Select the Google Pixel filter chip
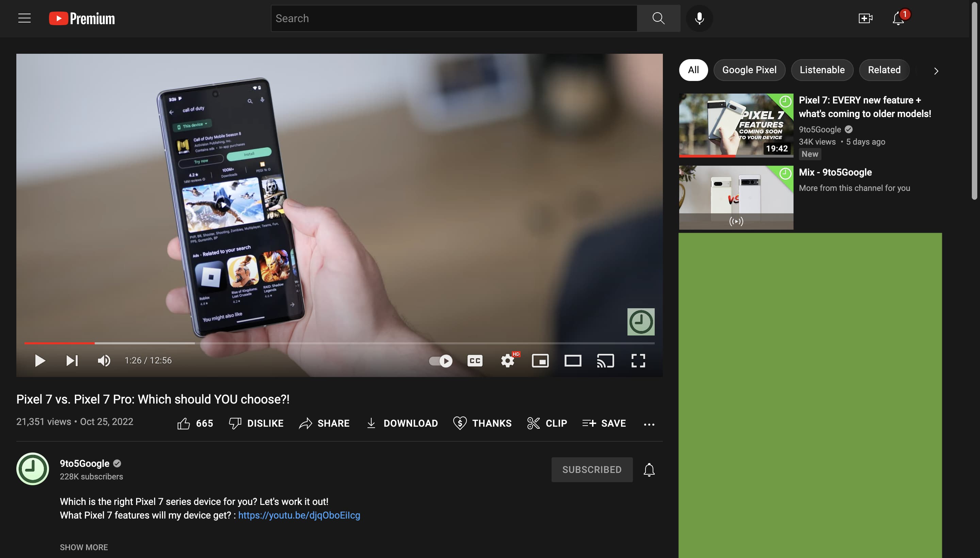 (749, 70)
